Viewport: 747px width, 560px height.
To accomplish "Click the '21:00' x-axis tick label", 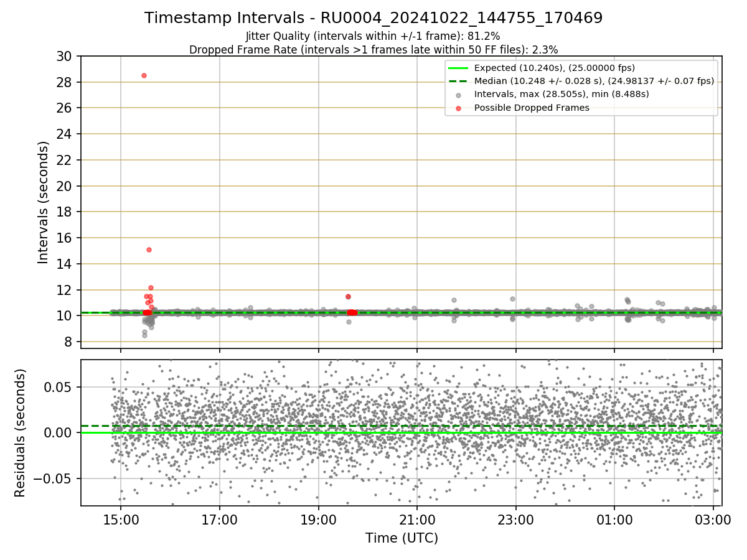I will coord(417,518).
